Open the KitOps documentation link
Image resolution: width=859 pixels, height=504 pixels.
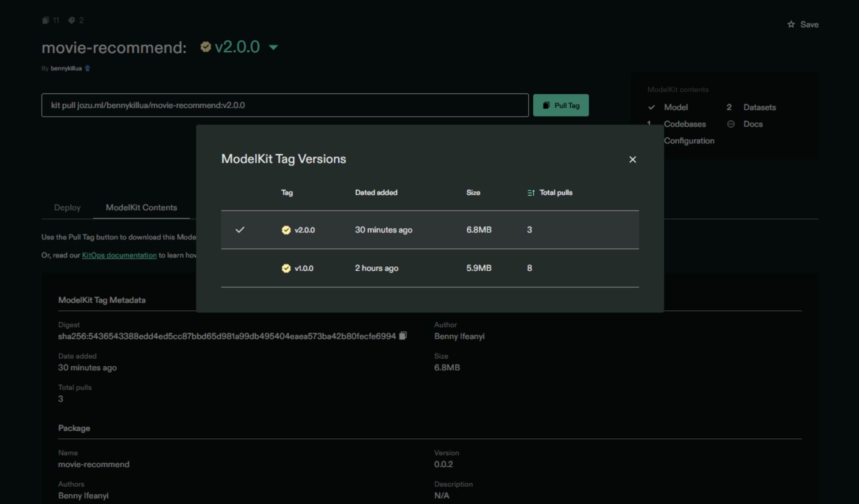119,255
